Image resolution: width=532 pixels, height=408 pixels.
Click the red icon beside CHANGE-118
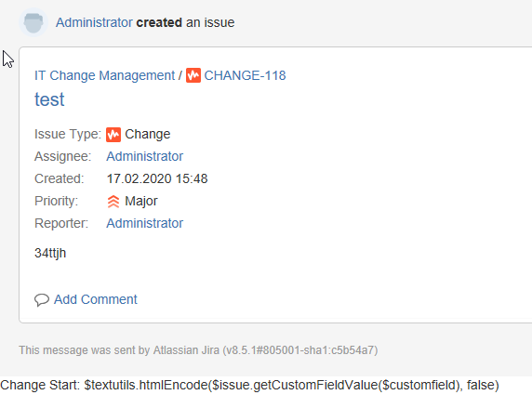(x=193, y=75)
